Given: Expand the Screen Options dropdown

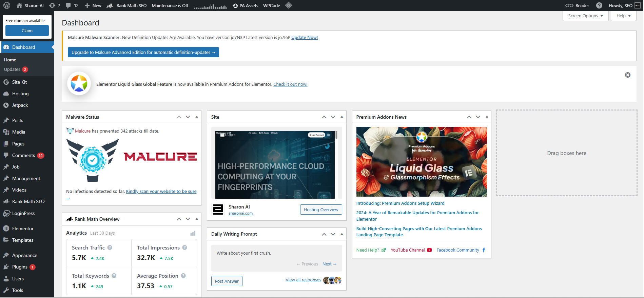Looking at the screenshot, I should (x=585, y=16).
